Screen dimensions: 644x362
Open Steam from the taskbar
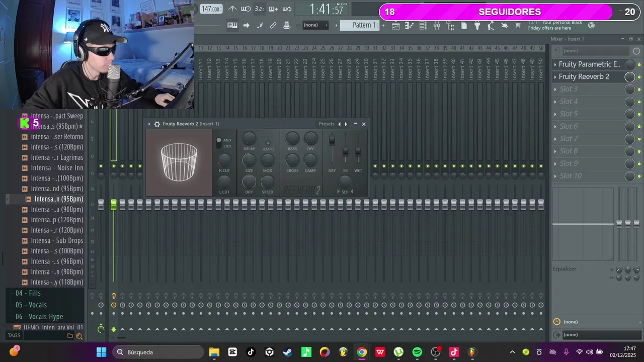(x=288, y=352)
